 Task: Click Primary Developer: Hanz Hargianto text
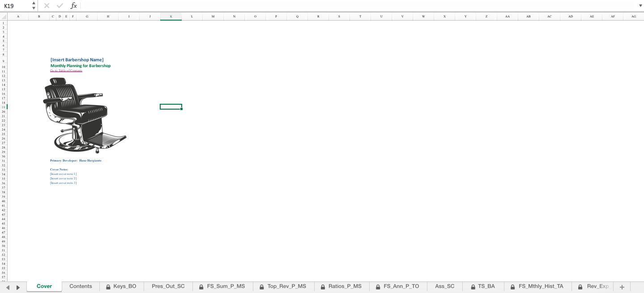[x=76, y=161]
